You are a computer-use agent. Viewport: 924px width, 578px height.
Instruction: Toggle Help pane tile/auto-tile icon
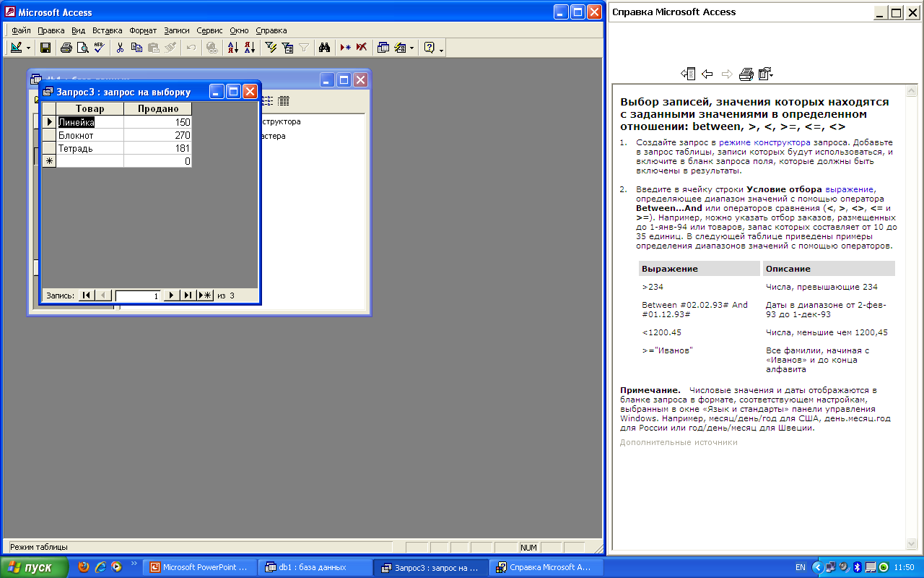pos(688,74)
